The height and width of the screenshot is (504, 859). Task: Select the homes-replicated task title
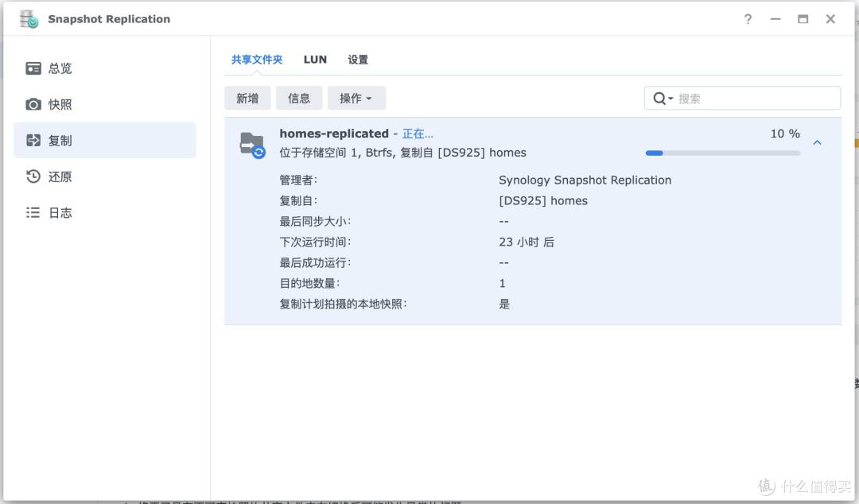click(334, 134)
